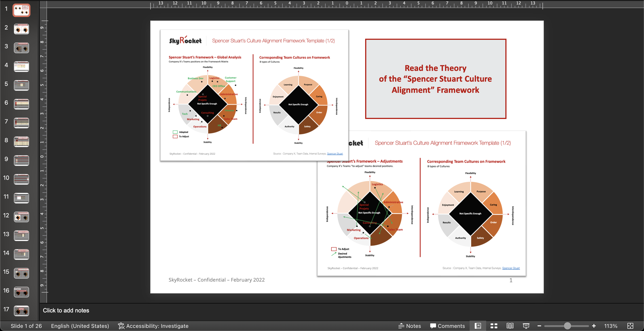
Task: Click 'Click to add notes' field
Action: [66, 310]
